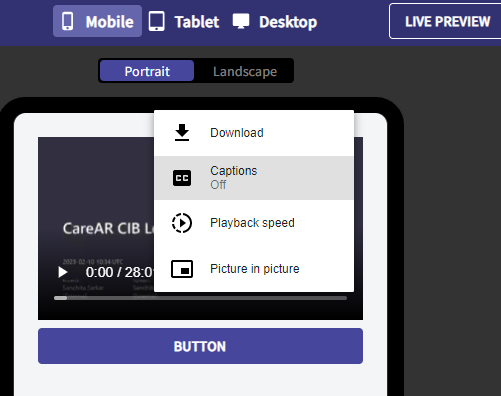This screenshot has width=501, height=396.
Task: Click the 0:00 / 28:0 time display
Action: click(119, 272)
